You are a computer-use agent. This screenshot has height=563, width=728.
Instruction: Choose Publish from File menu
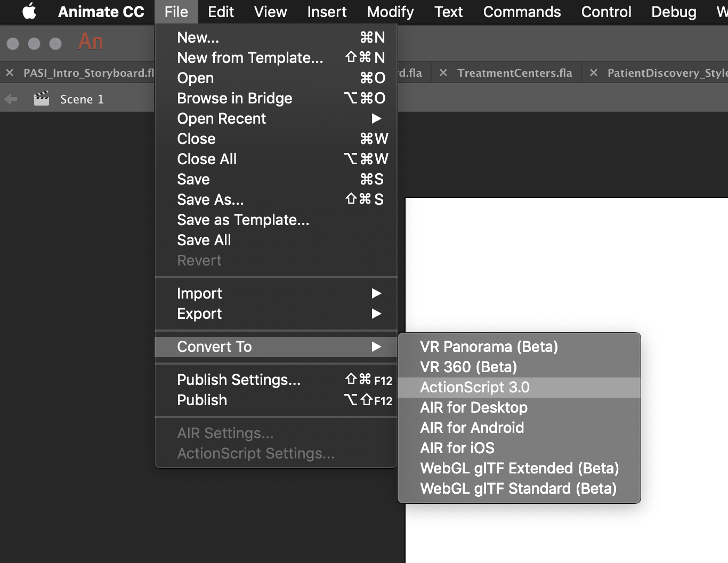[276, 400]
